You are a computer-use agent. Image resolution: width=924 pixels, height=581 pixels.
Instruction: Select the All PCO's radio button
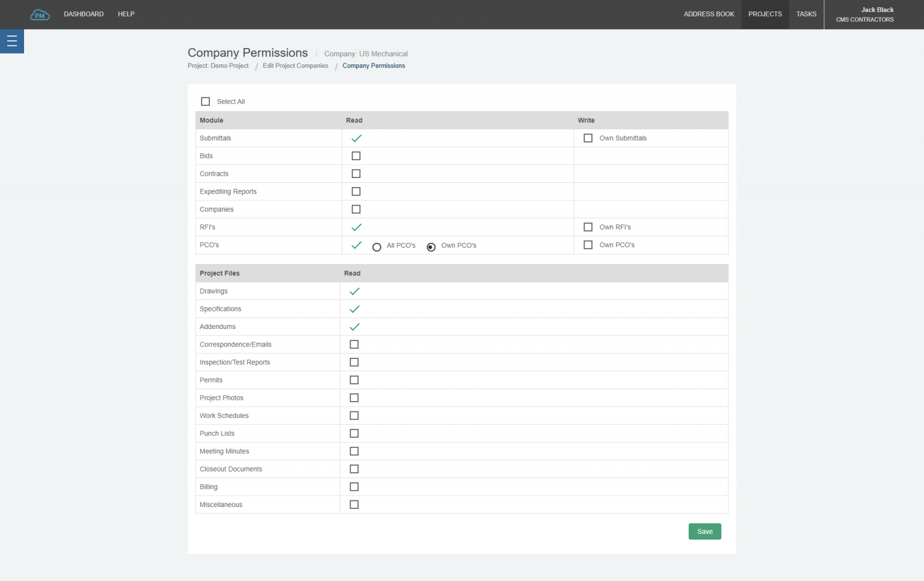point(377,247)
